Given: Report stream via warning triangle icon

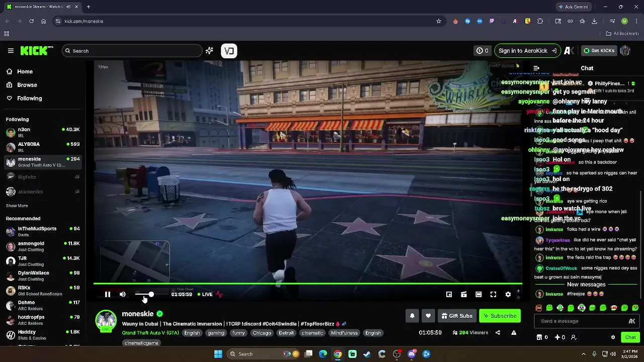Looking at the screenshot, I should coord(514,332).
